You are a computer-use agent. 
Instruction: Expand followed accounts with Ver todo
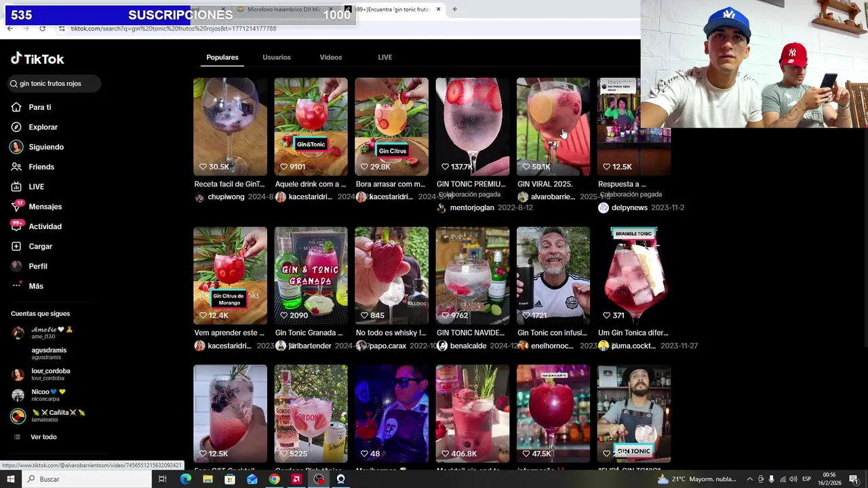tap(43, 437)
